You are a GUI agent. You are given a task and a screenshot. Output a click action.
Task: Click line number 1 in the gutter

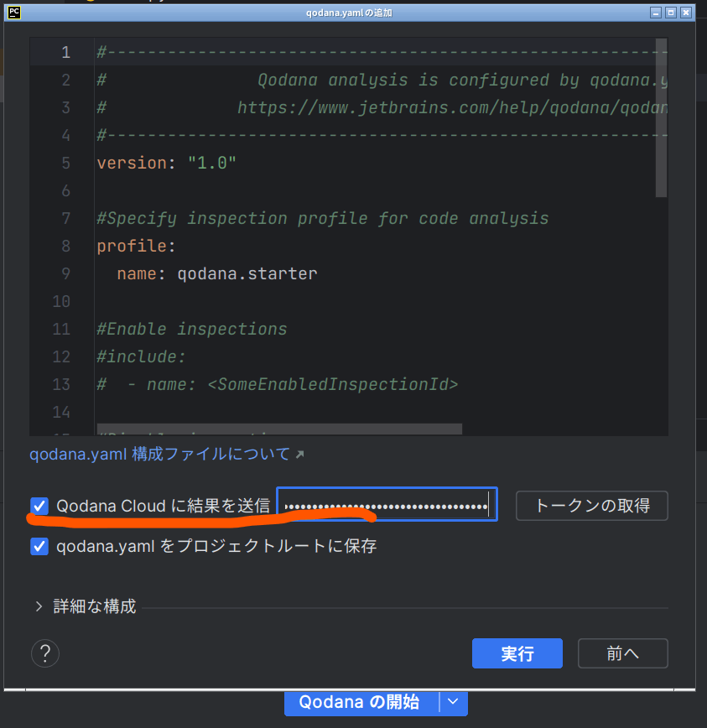[x=66, y=52]
